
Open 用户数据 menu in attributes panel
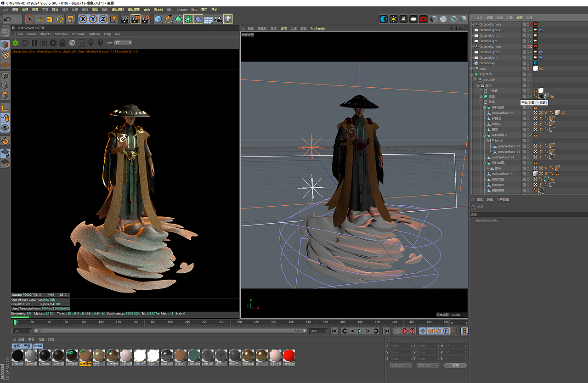(503, 199)
